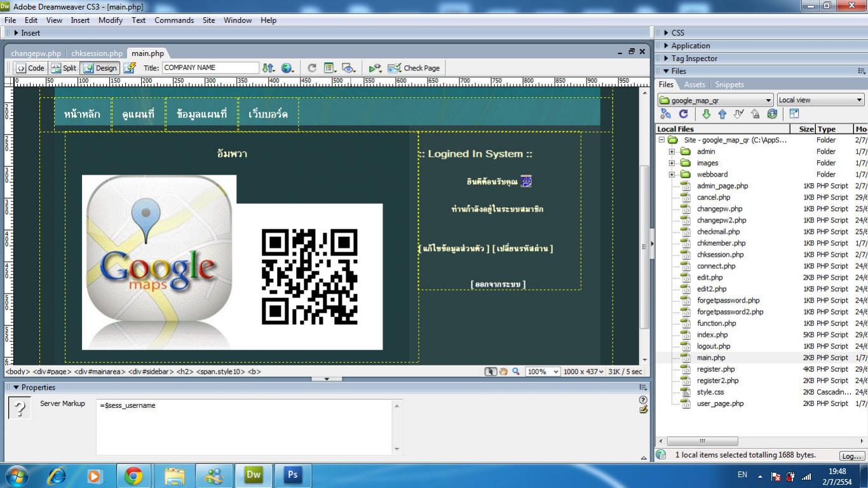Click the PHP icon in design view
Screen dimensions: 868x488
[x=526, y=181]
